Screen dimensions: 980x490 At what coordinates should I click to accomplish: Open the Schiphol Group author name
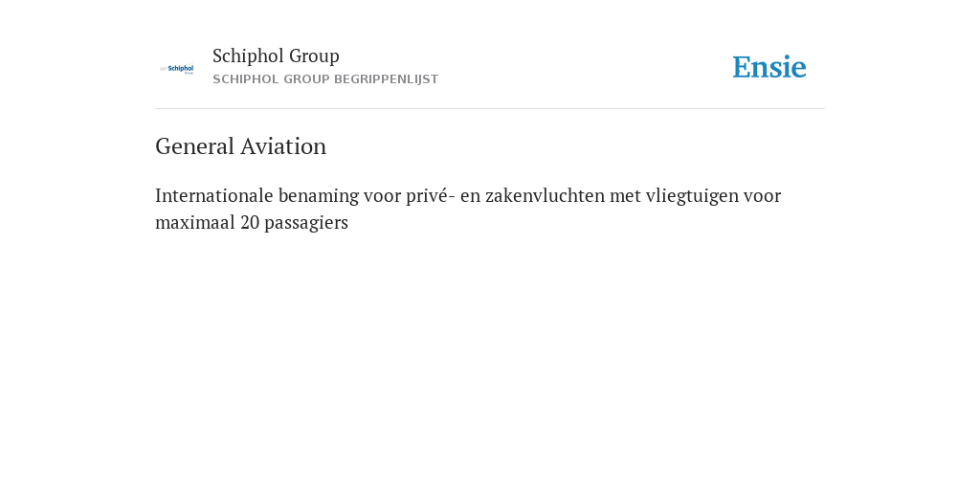276,56
